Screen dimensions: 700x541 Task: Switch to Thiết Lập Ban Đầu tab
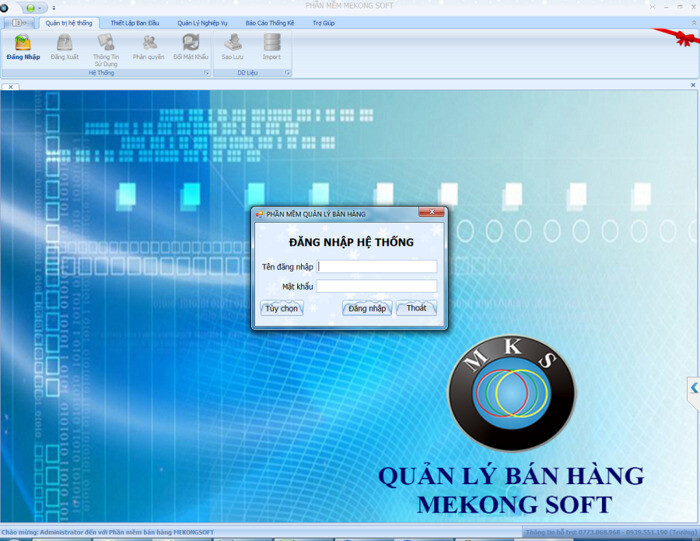point(135,23)
